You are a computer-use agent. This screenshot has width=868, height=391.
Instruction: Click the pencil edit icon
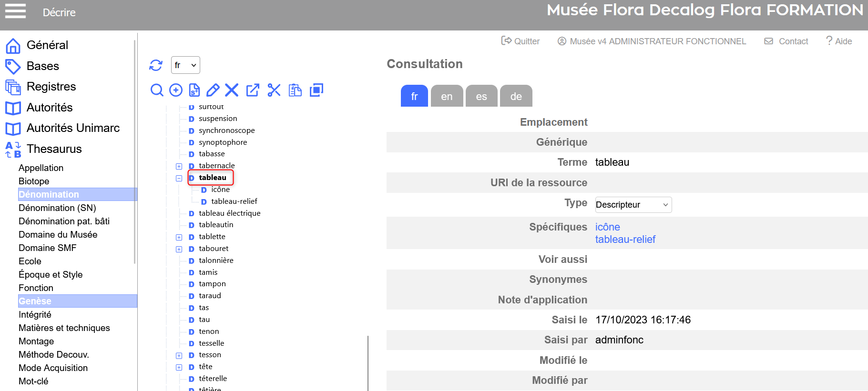213,90
